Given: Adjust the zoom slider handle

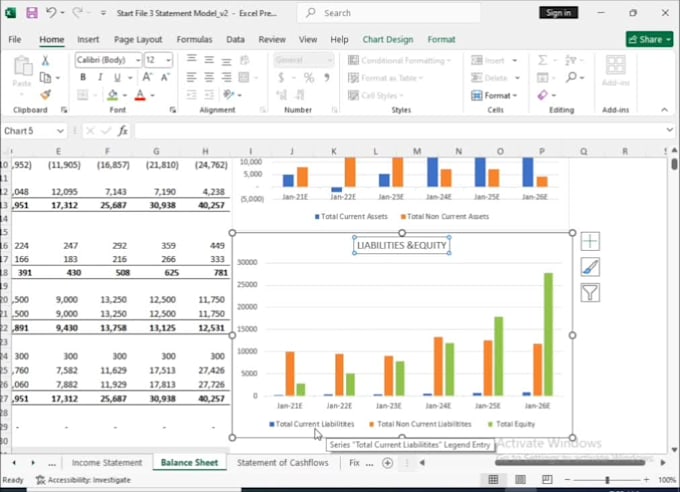Looking at the screenshot, I should tap(607, 480).
